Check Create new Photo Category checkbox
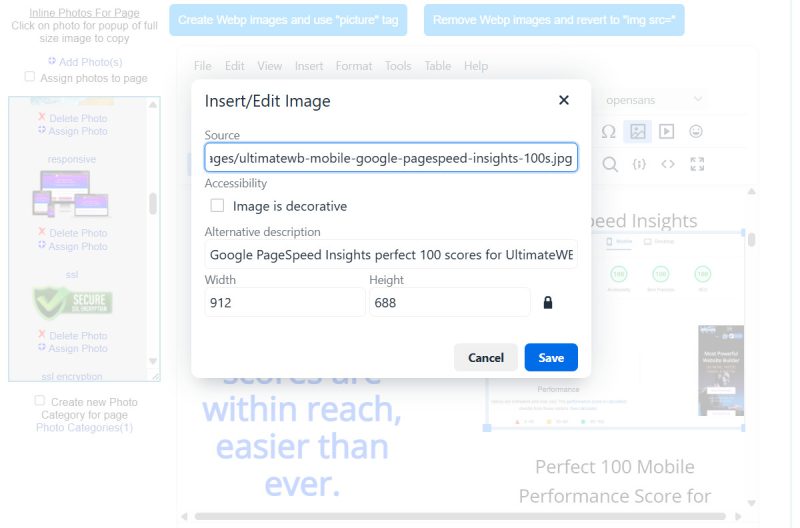The width and height of the screenshot is (800, 528). (x=39, y=400)
